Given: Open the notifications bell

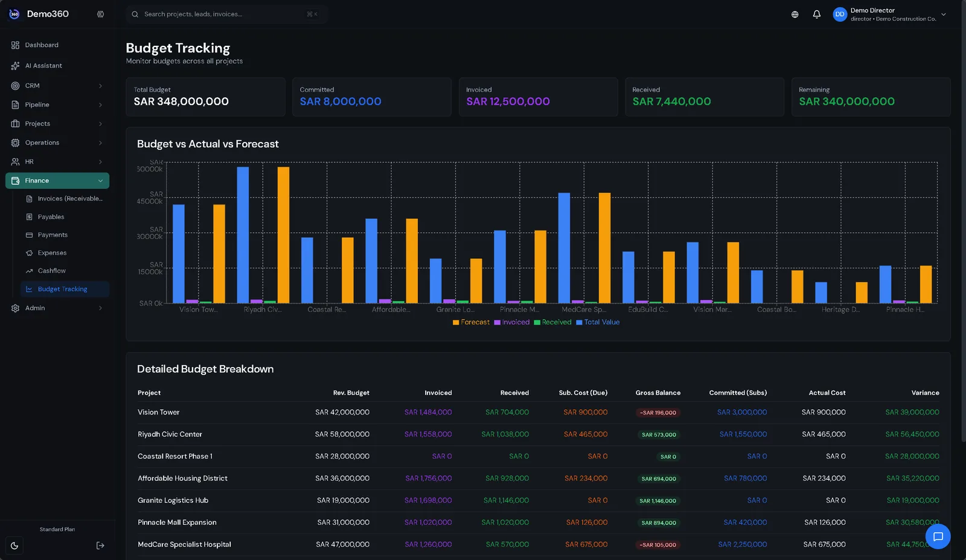Looking at the screenshot, I should 816,14.
